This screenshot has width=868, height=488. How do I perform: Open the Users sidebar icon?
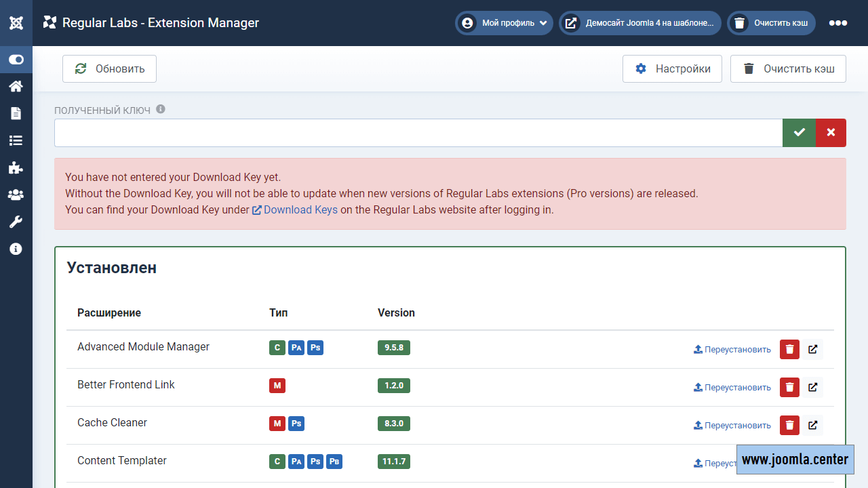(16, 195)
